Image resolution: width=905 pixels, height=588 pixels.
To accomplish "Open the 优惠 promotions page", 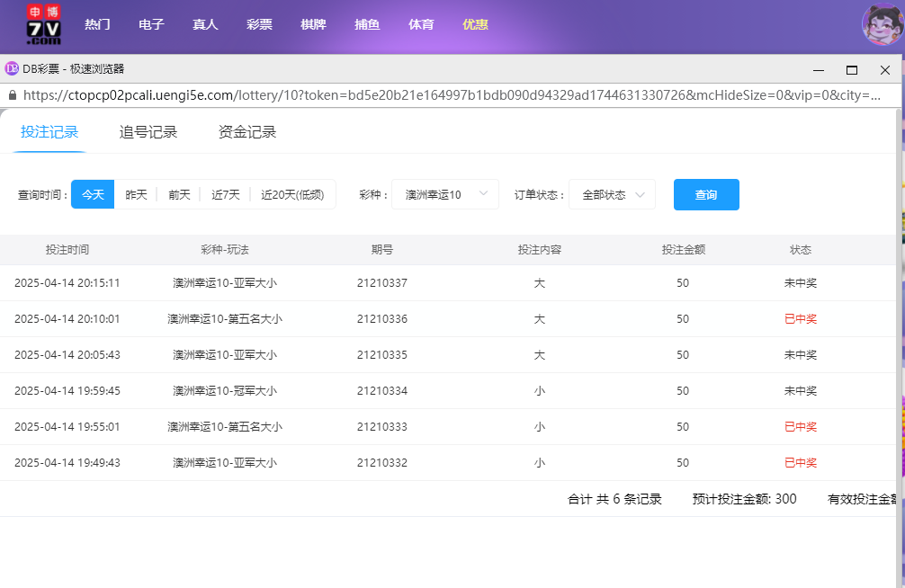I will [x=475, y=24].
